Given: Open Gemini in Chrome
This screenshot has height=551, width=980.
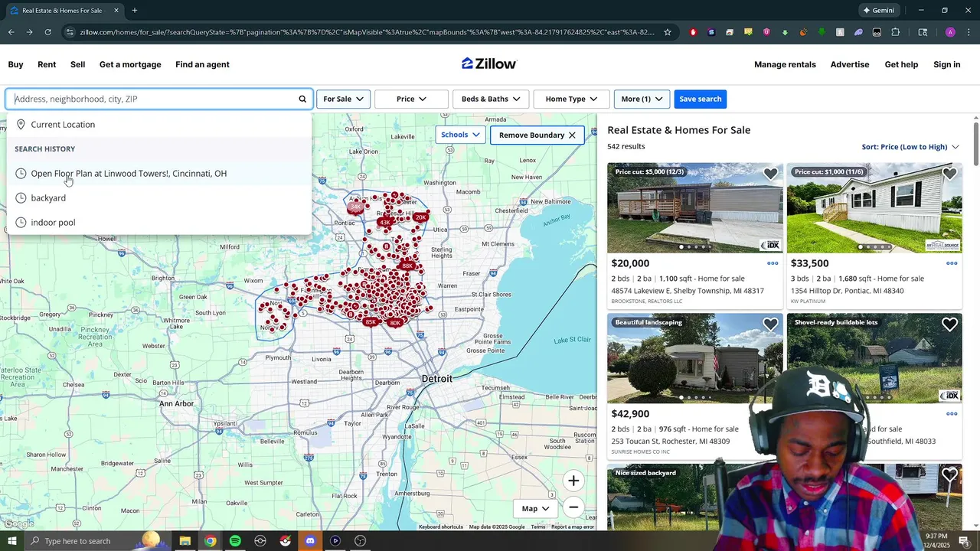Looking at the screenshot, I should pos(878,11).
